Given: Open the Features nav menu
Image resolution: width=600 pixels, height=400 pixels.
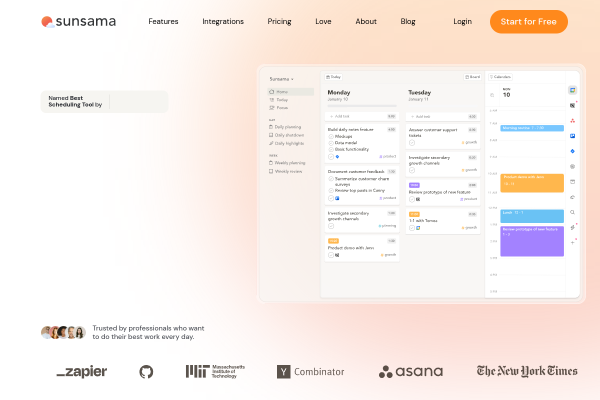Looking at the screenshot, I should (163, 21).
